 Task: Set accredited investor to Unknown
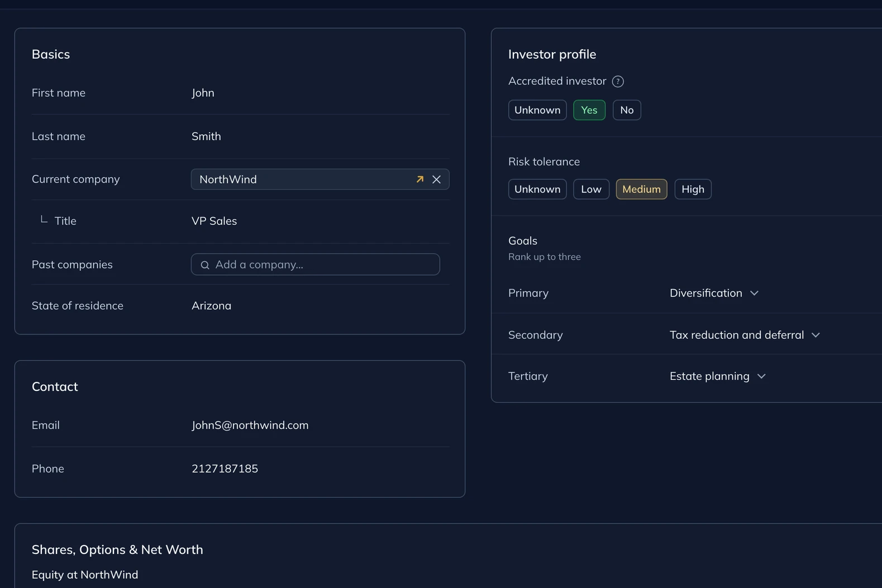coord(537,110)
